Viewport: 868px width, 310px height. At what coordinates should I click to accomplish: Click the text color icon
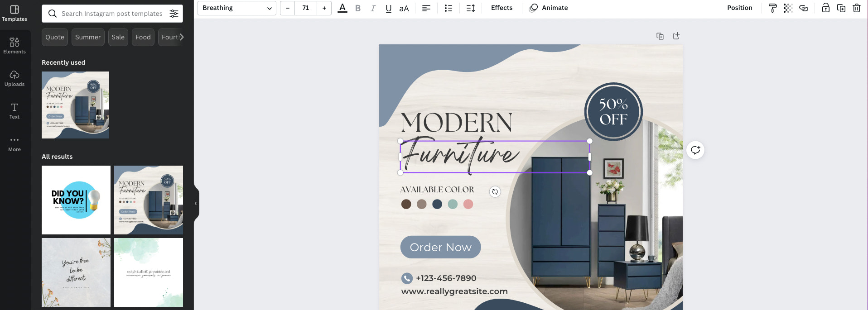pos(342,8)
